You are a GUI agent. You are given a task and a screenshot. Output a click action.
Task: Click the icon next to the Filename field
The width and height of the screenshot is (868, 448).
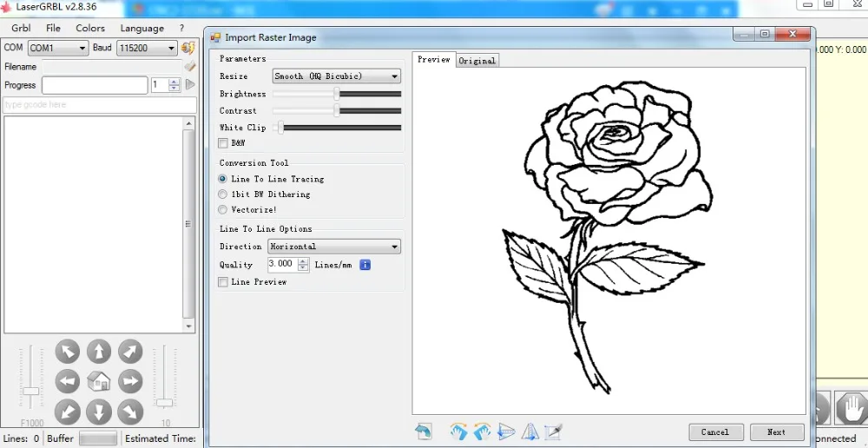pos(190,67)
